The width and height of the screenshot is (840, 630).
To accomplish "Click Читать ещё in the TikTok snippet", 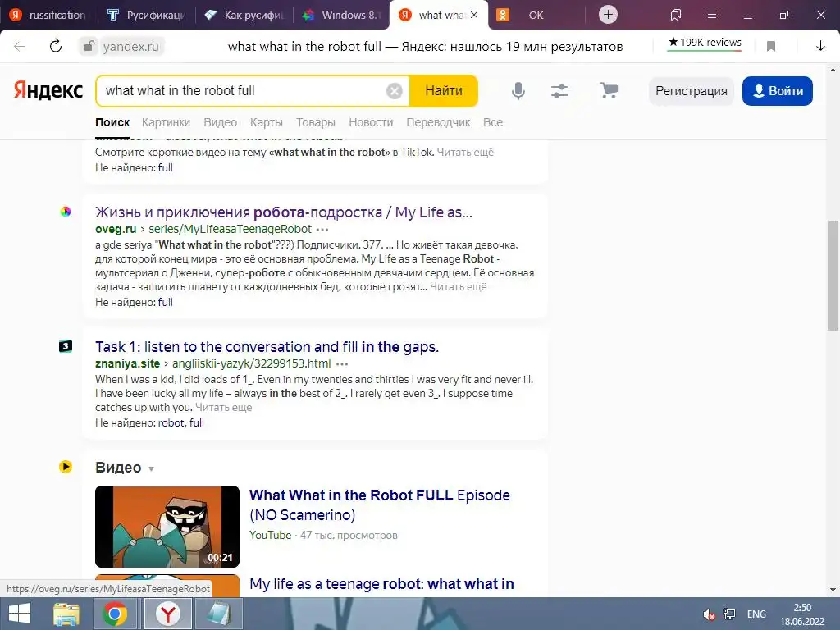I will pos(465,152).
